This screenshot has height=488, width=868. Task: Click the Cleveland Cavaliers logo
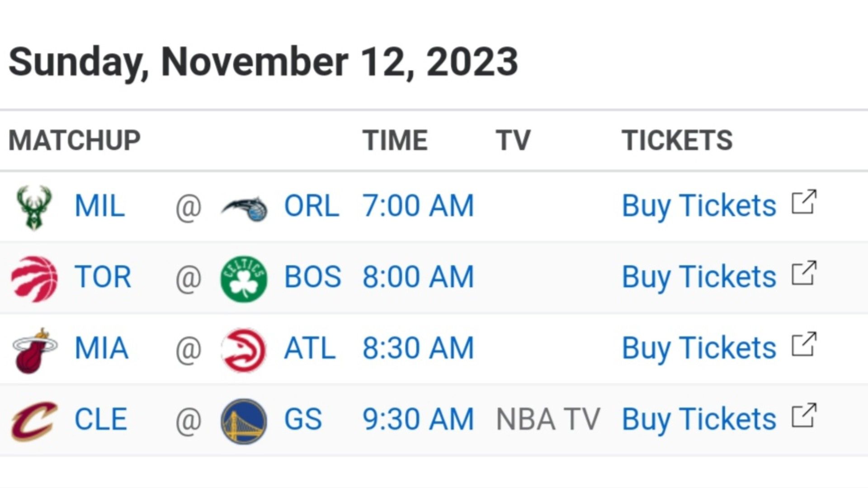coord(34,421)
